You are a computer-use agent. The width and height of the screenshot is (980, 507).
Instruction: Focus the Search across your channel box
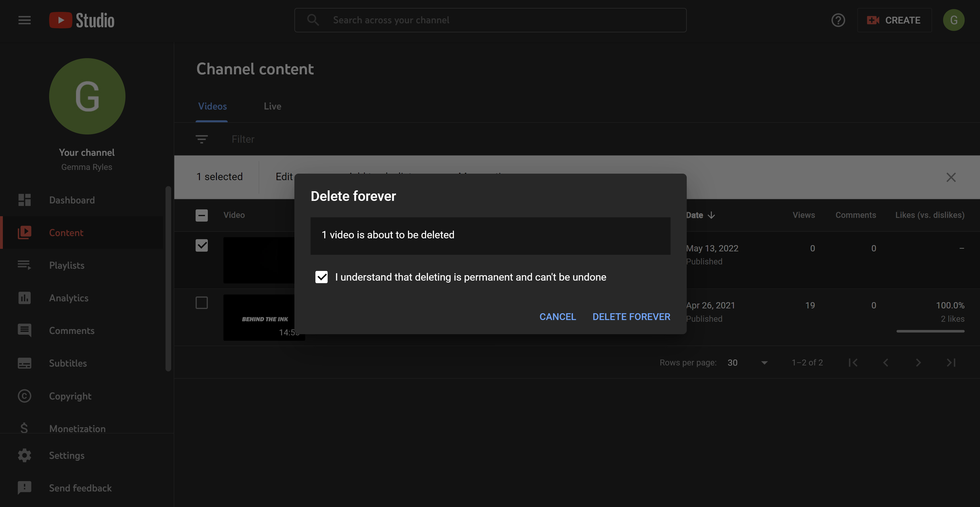tap(490, 20)
